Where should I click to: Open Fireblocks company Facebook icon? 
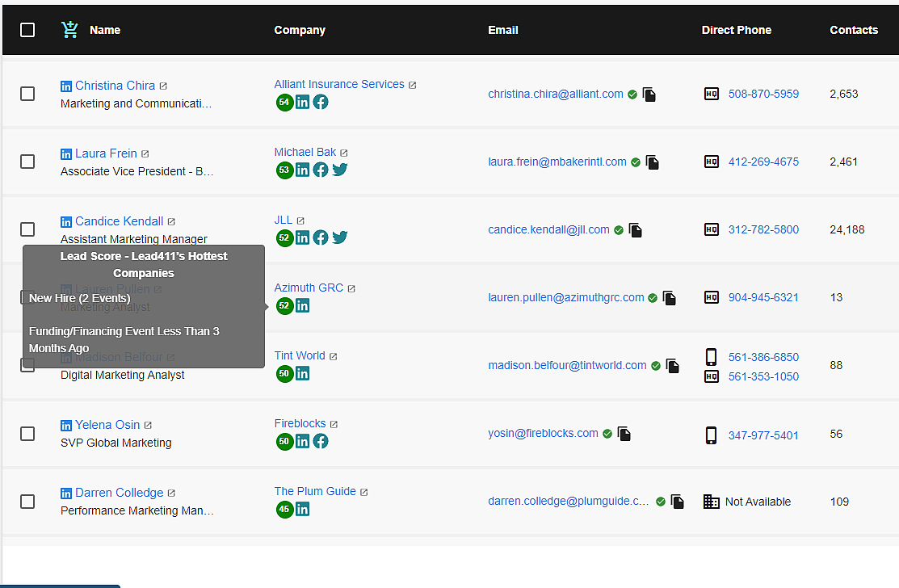321,441
